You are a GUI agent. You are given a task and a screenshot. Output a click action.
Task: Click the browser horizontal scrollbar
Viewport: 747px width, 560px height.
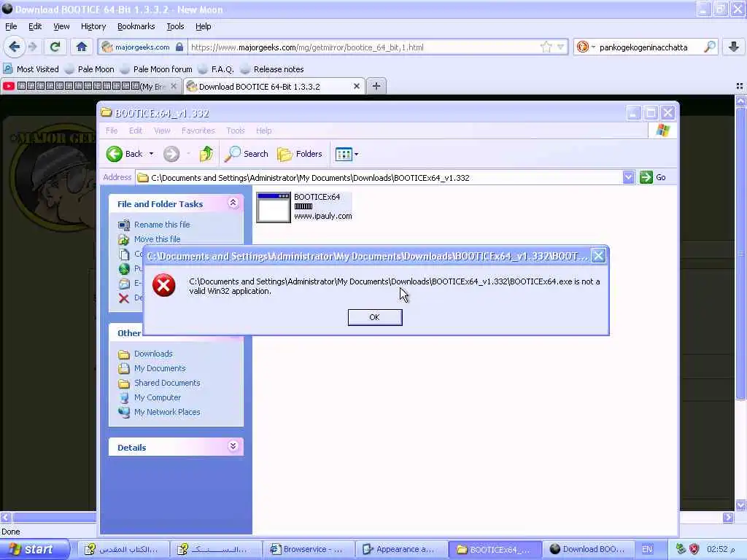pos(55,518)
